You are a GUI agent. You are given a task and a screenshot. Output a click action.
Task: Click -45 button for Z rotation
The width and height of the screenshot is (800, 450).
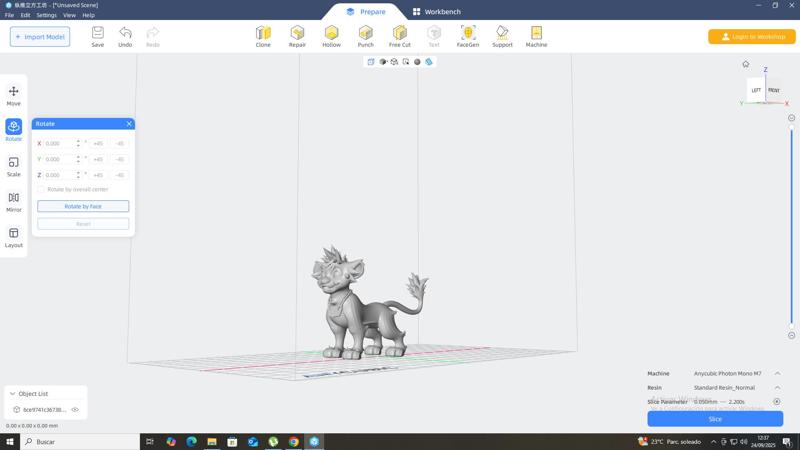(x=120, y=175)
